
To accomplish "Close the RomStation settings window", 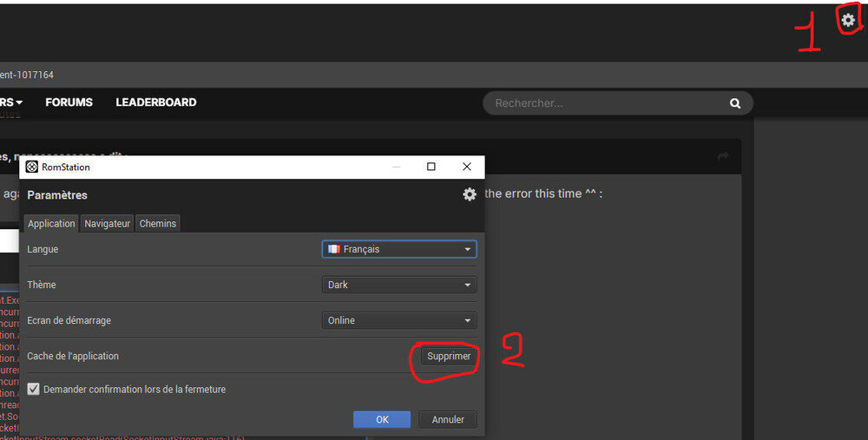I will tap(467, 167).
